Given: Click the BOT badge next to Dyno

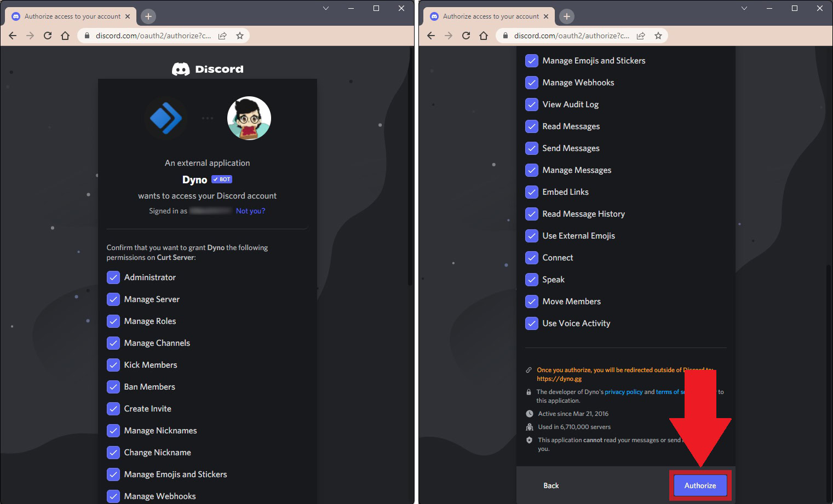Looking at the screenshot, I should pos(222,179).
